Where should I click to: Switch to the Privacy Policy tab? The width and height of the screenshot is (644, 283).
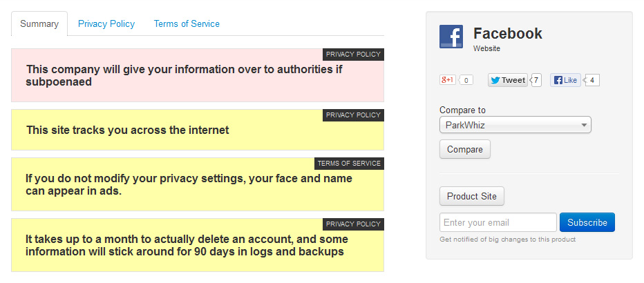click(106, 23)
